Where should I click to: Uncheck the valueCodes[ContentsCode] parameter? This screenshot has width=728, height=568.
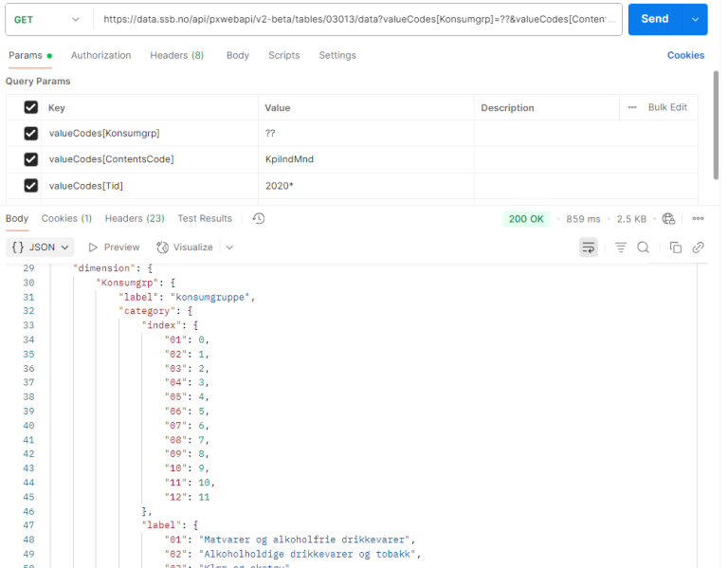click(x=30, y=159)
